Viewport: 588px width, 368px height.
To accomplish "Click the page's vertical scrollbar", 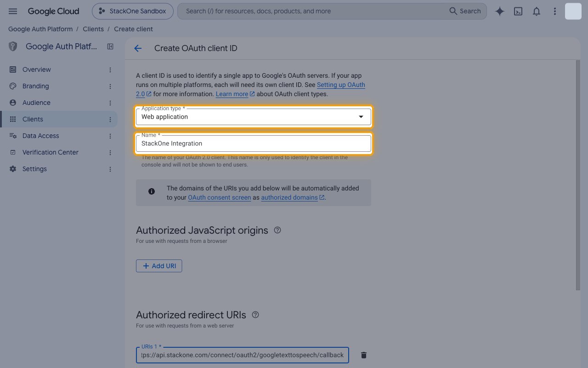I will pyautogui.click(x=578, y=175).
